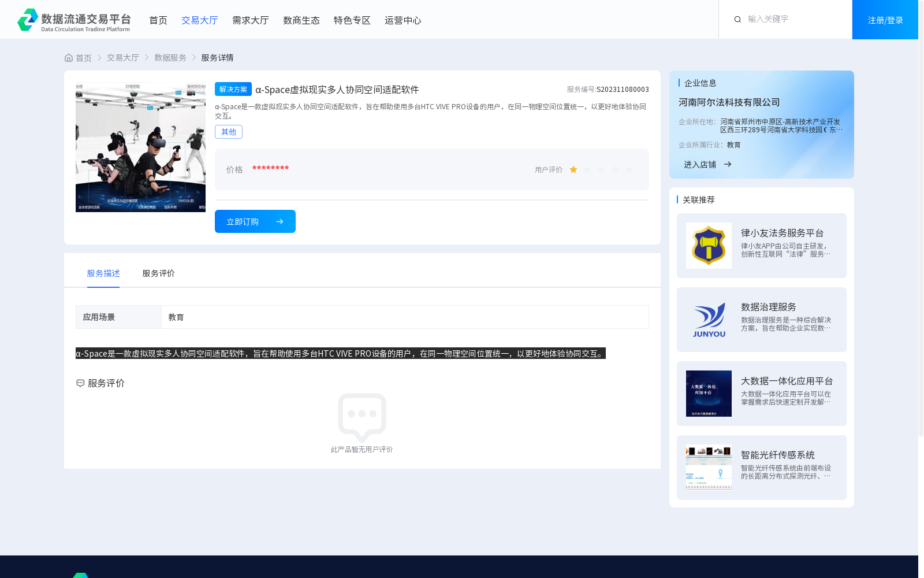924x578 pixels.
Task: Click the second rating star
Action: point(587,169)
